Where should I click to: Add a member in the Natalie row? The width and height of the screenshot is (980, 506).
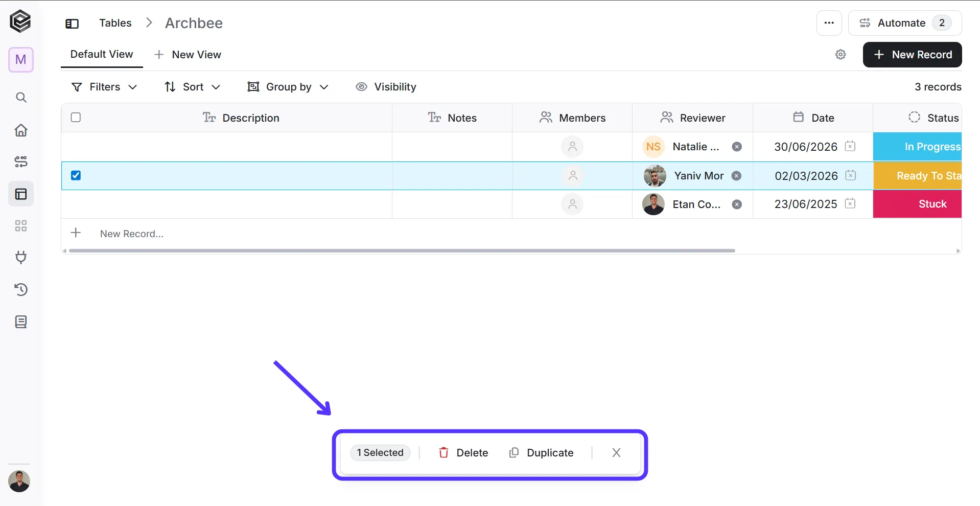(572, 147)
